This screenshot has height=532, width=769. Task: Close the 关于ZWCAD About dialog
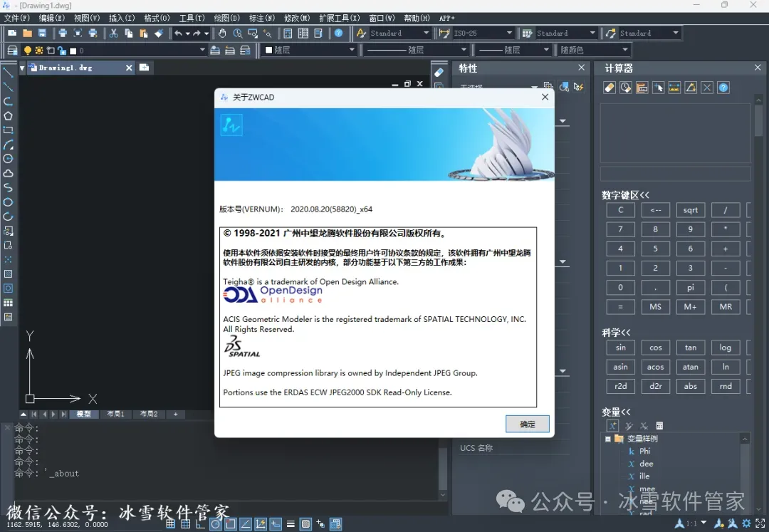point(545,97)
